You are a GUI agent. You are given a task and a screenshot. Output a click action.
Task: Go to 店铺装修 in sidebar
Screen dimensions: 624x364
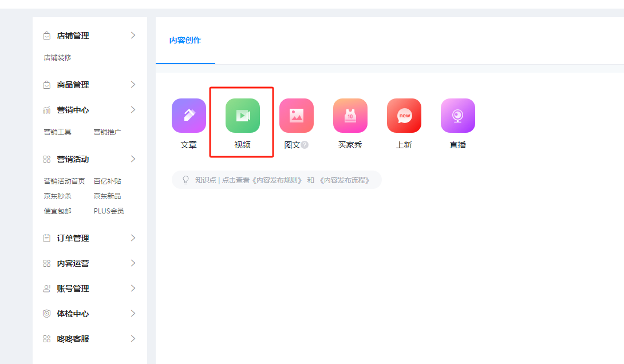coord(57,58)
